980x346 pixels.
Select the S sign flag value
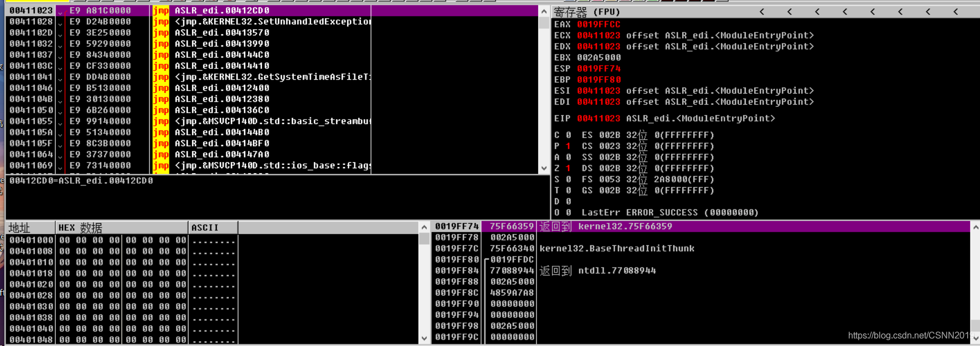click(568, 179)
